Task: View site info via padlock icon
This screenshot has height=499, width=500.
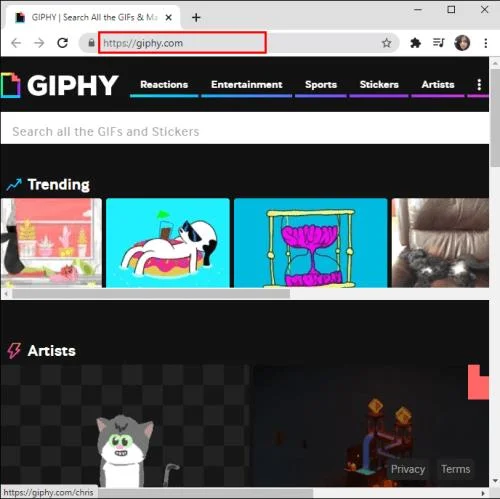Action: click(91, 43)
